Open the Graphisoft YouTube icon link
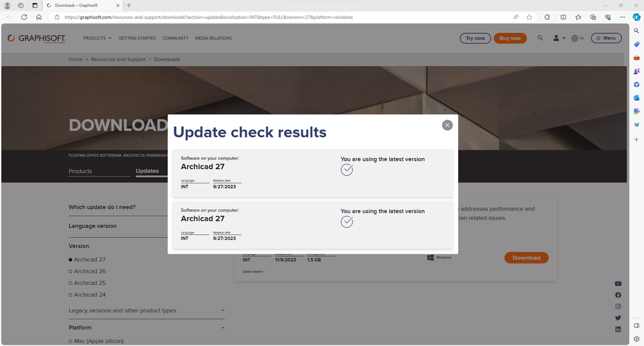Screen dimensions: 644x346 coord(618,283)
